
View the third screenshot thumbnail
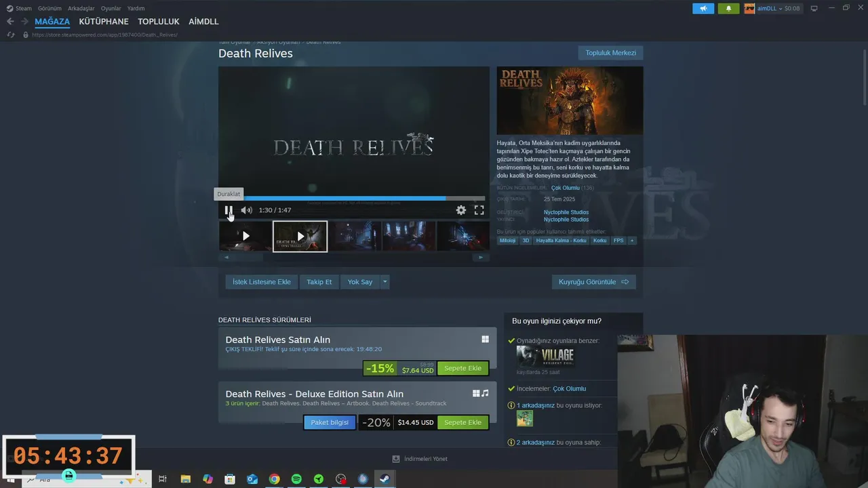pyautogui.click(x=355, y=237)
